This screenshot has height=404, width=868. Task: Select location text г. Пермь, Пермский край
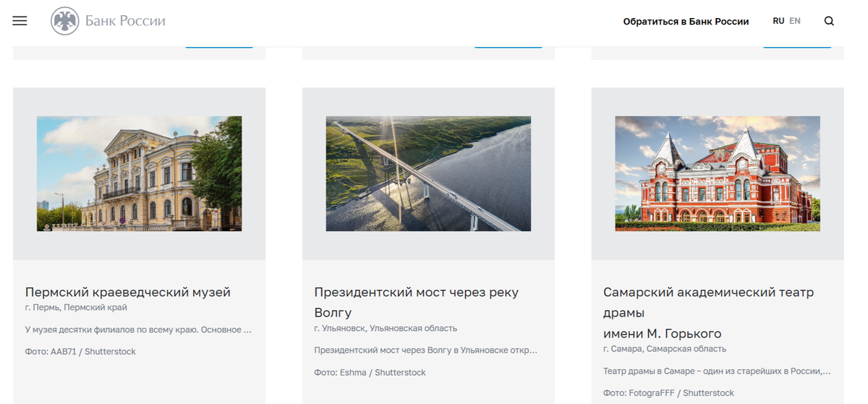coord(76,307)
